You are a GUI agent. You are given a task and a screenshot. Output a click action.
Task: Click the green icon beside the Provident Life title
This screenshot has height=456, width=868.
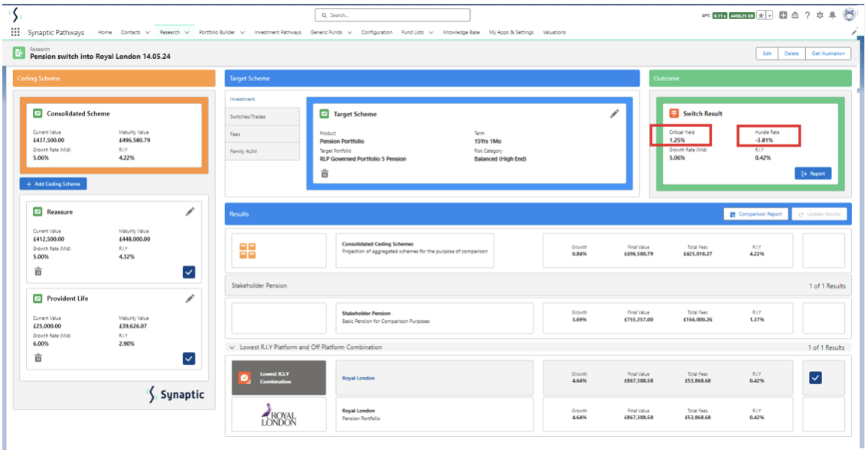point(38,299)
